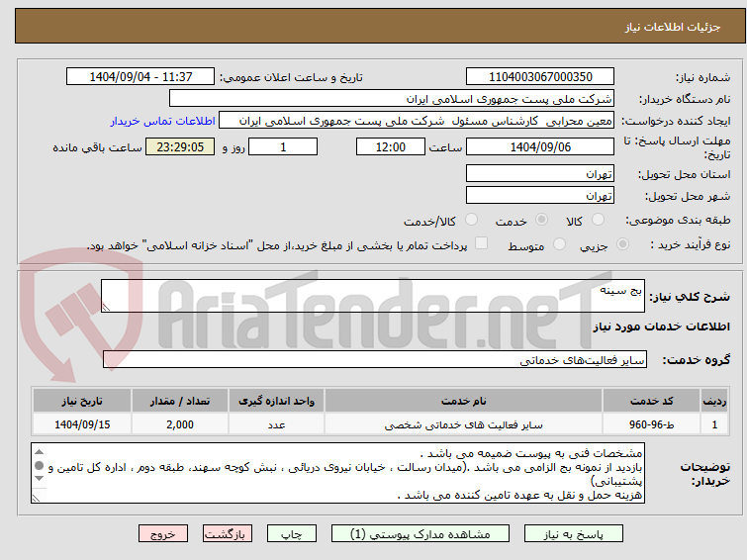747x560 pixels.
Task: Click the remaining days field showing 1
Action: pos(283,146)
